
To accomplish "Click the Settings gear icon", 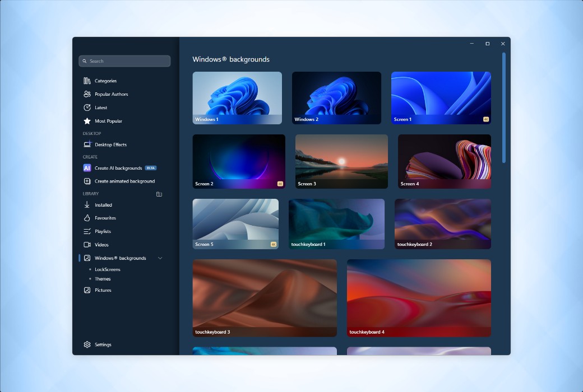I will [x=87, y=344].
